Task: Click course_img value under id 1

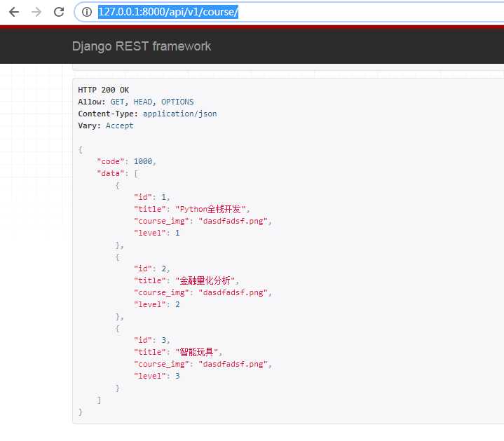Action: click(x=233, y=221)
